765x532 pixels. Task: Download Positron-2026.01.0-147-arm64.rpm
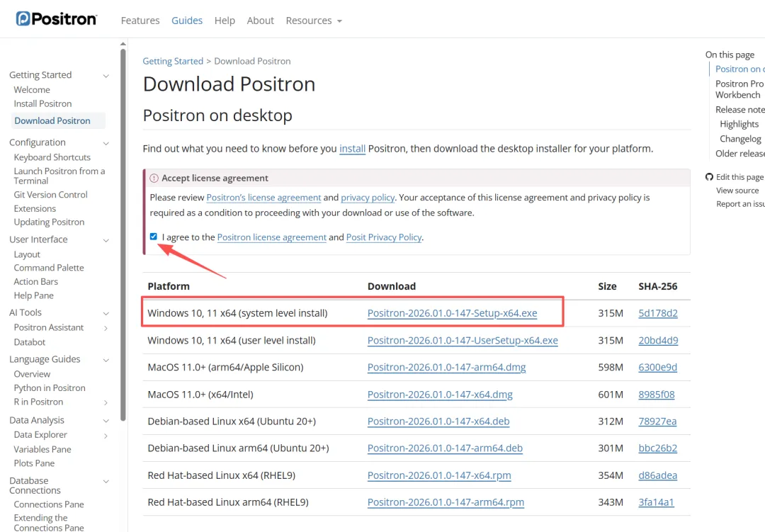(x=446, y=502)
